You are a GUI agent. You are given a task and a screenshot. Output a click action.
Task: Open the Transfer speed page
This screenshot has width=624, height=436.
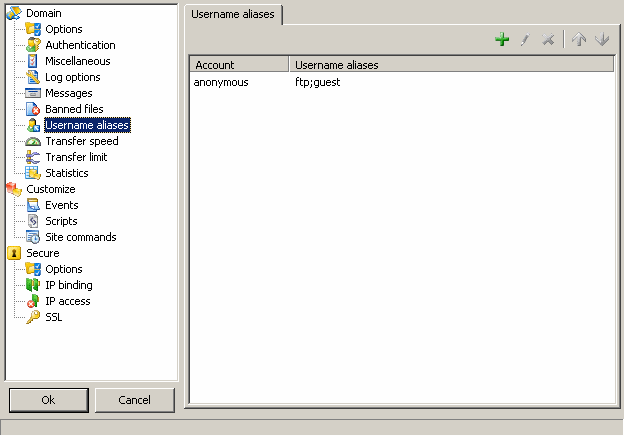pos(82,141)
